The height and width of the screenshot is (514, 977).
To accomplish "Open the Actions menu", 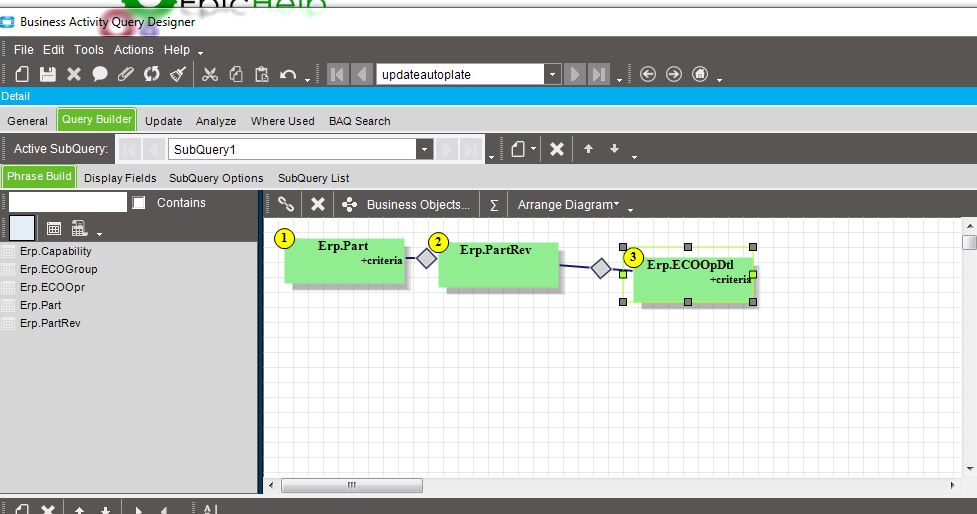I will (x=133, y=50).
